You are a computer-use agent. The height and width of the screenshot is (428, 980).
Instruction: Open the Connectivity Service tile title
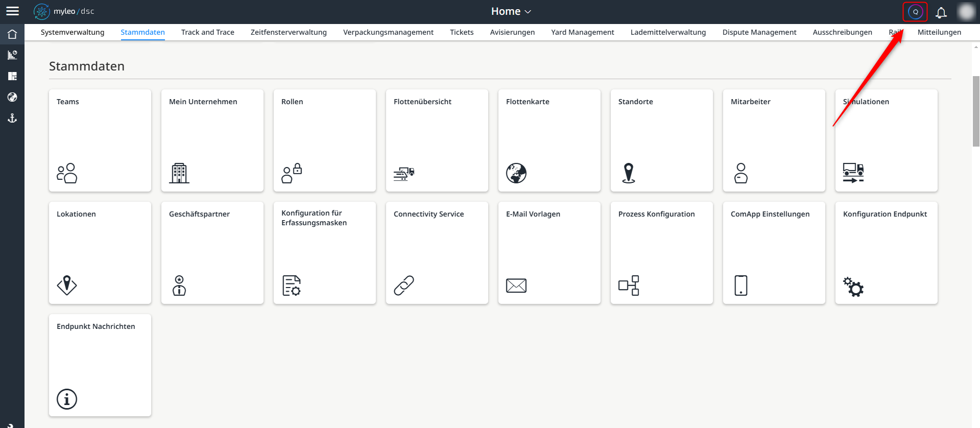click(x=429, y=214)
